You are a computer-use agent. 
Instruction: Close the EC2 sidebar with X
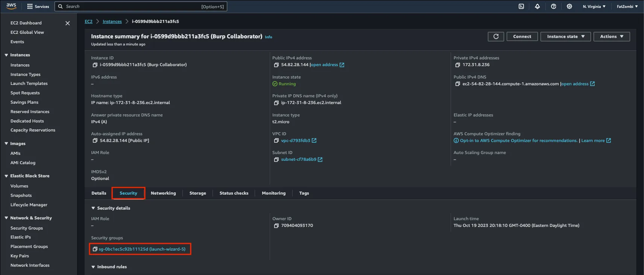(68, 23)
